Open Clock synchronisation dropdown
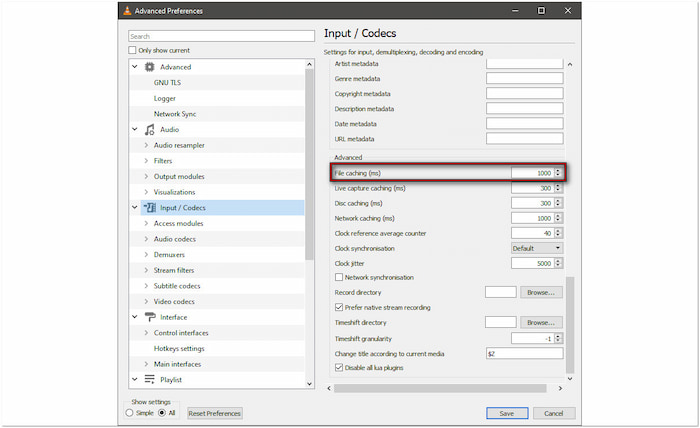 click(x=537, y=248)
